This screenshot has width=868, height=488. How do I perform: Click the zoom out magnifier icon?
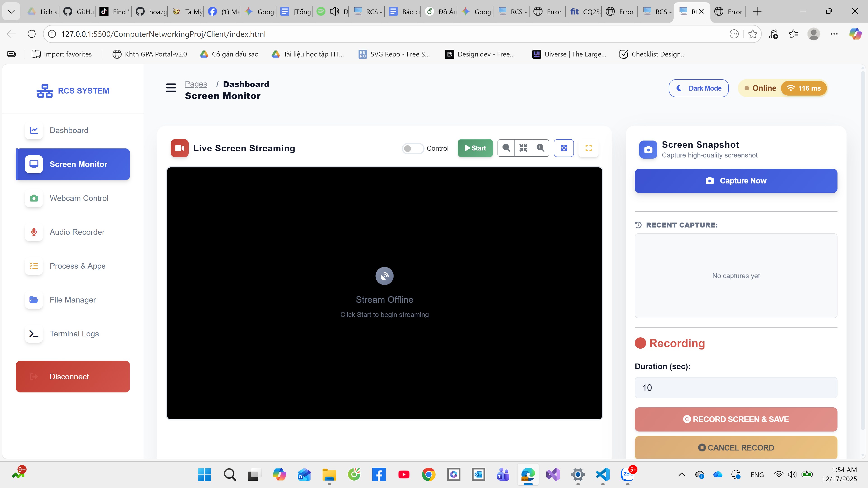506,148
